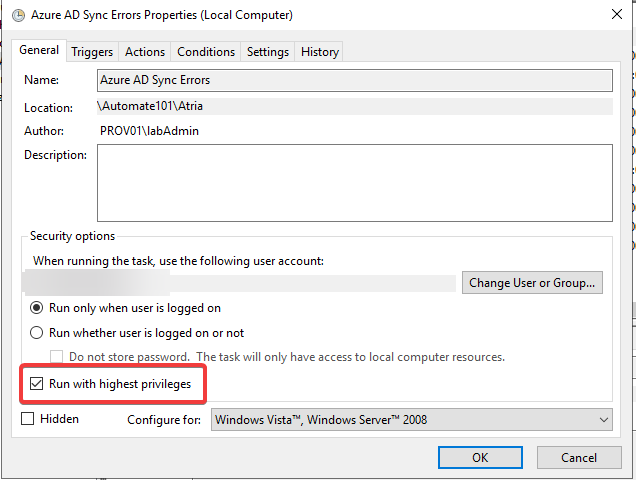Click the Change User or Group button

532,282
